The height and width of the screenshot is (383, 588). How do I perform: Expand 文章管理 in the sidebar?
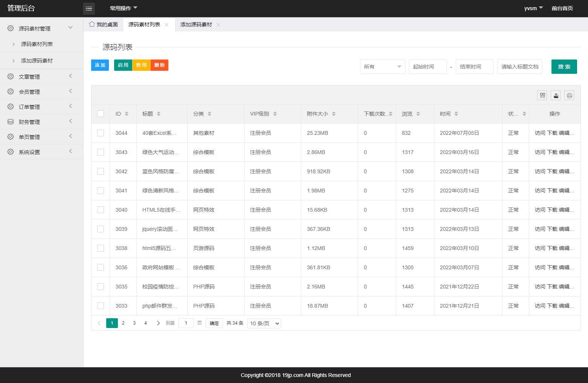click(41, 76)
